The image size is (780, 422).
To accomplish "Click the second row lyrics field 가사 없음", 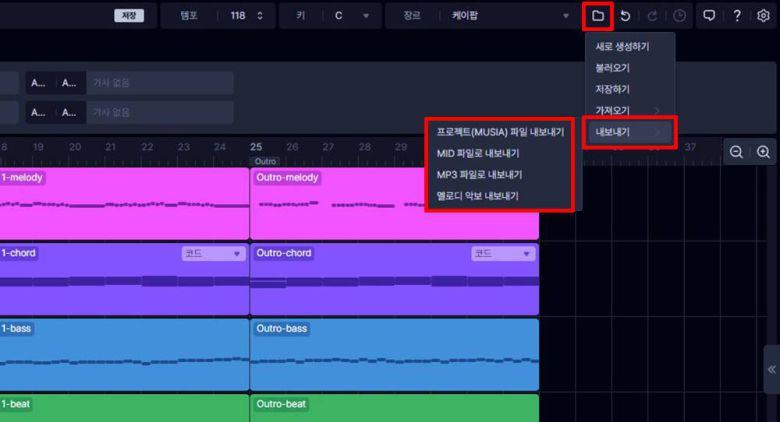I will click(x=159, y=112).
